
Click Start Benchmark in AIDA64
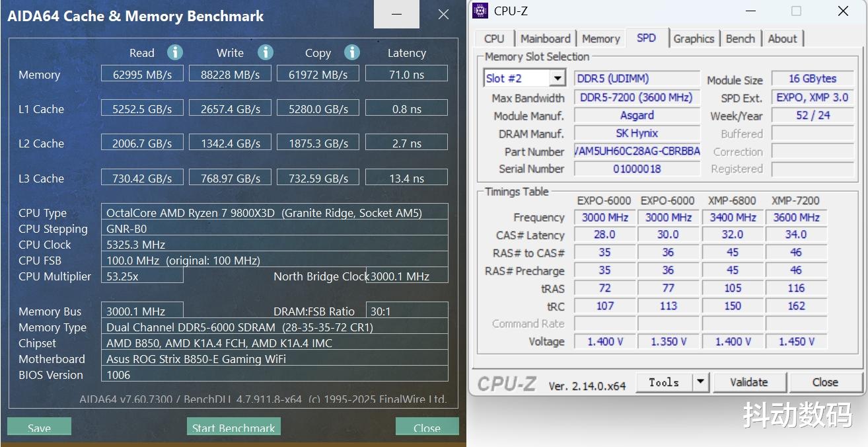point(234,427)
